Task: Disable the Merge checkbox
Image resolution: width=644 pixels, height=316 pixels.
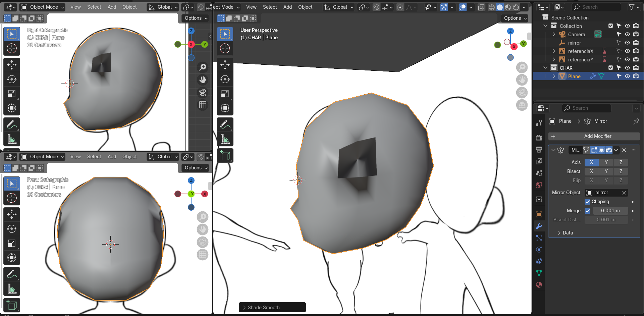Action: pyautogui.click(x=588, y=211)
